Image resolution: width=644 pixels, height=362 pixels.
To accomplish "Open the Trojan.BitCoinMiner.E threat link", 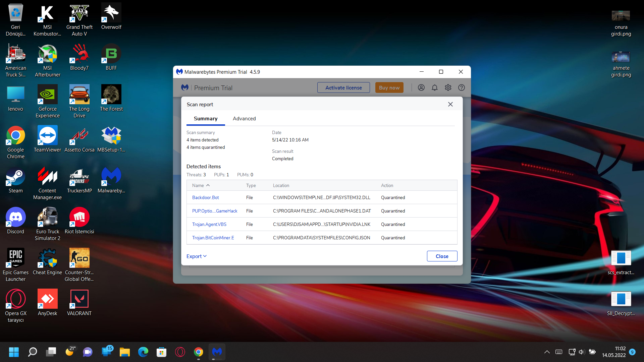I will pos(213,238).
